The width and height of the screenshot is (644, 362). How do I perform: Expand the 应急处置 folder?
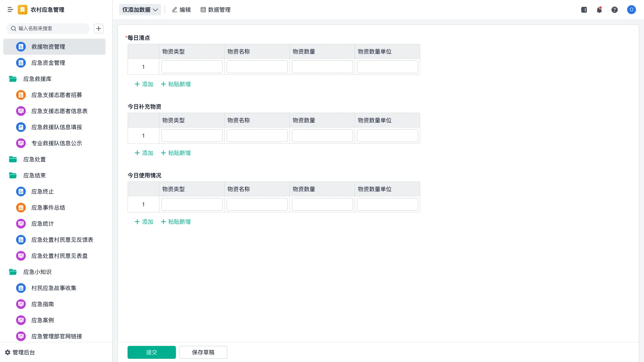point(13,159)
